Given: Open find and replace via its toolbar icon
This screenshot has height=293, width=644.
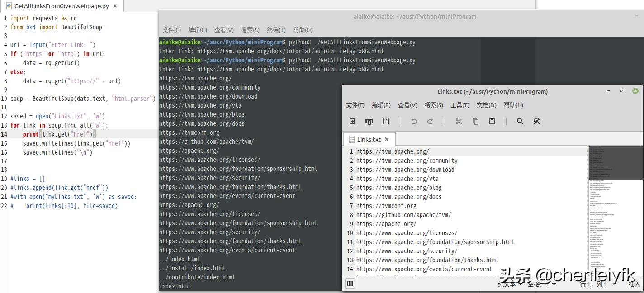Looking at the screenshot, I should [537, 121].
